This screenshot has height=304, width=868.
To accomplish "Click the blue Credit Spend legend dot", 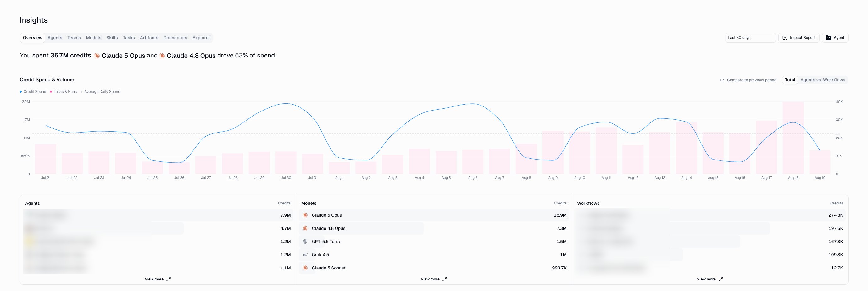I will point(21,92).
